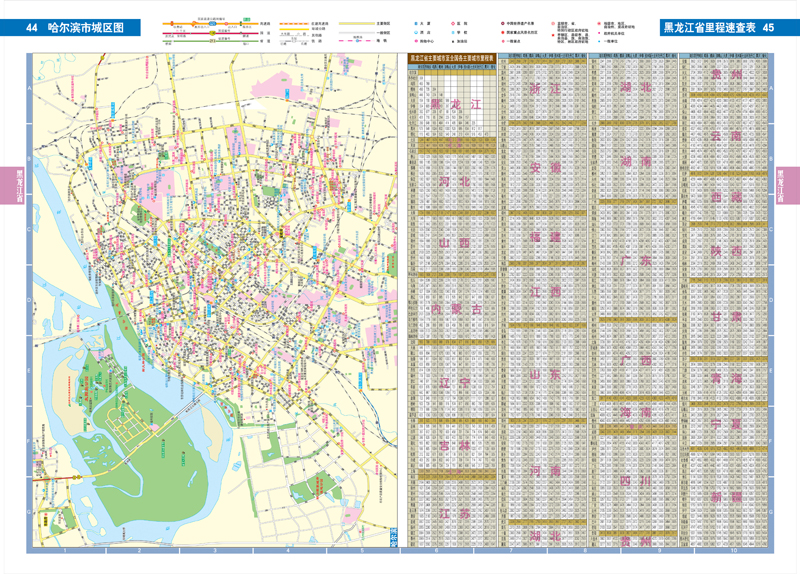Click the world heritage site legend symbol

pyautogui.click(x=503, y=23)
